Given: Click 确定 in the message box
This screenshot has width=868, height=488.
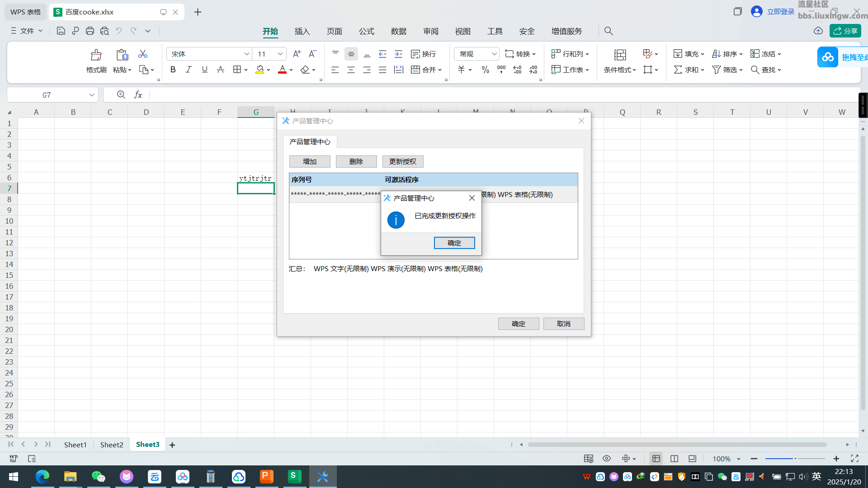Looking at the screenshot, I should [x=454, y=243].
